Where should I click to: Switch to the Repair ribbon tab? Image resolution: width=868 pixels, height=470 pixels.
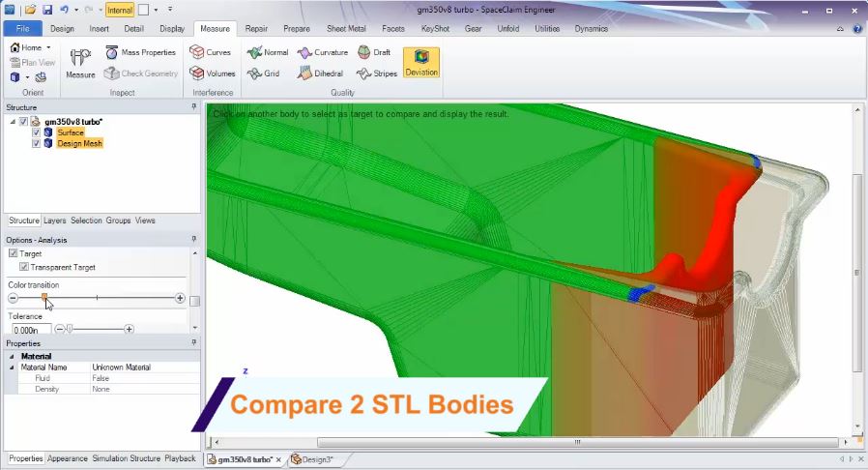tap(256, 28)
